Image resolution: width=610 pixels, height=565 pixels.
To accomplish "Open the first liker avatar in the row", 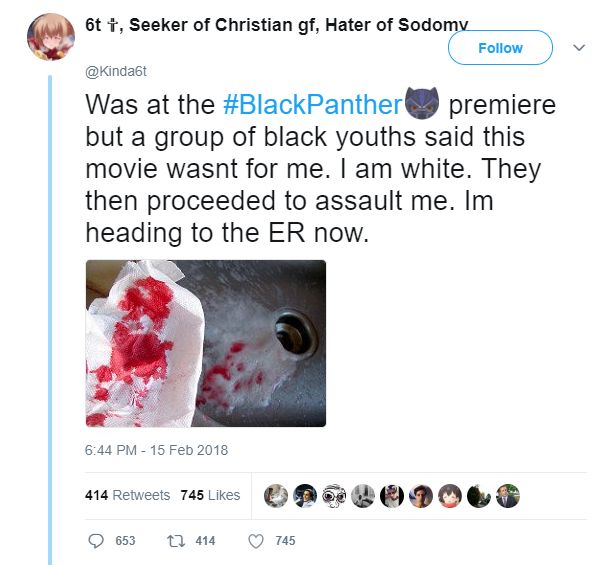I will 277,495.
